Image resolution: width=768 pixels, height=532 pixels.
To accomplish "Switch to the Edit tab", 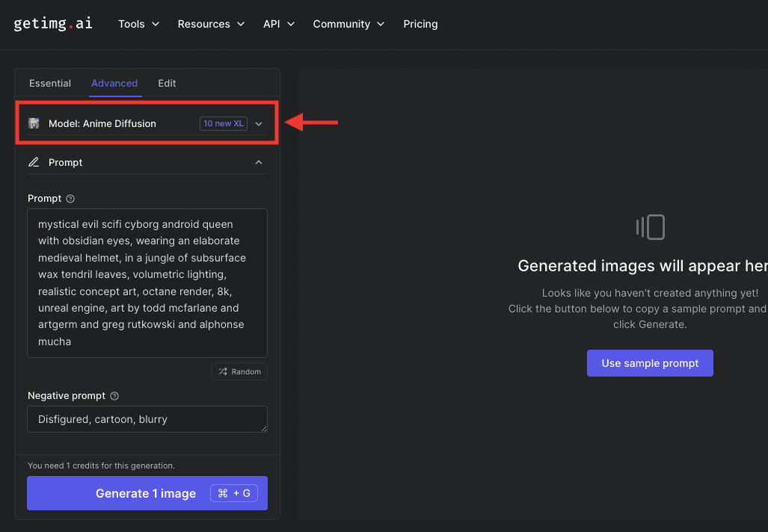I will (x=167, y=83).
